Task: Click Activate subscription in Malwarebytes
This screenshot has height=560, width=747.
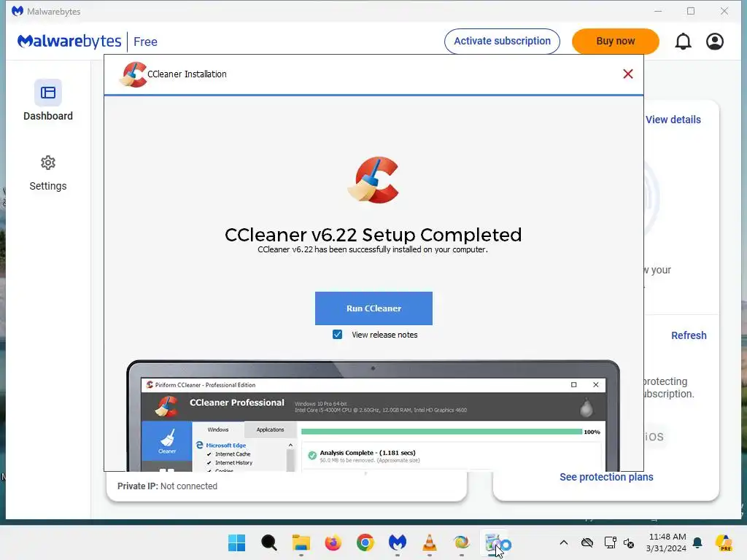Action: coord(502,41)
